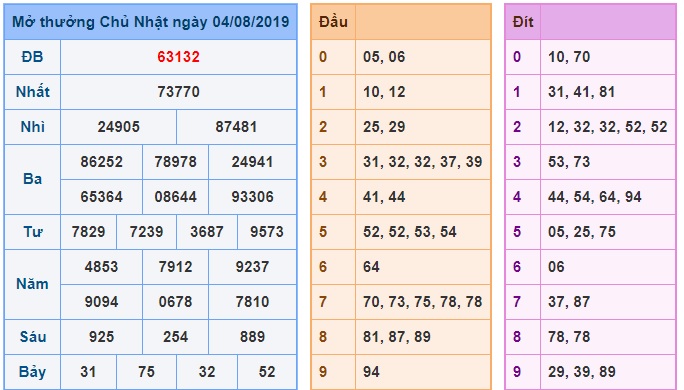
Task: Select Năm prize number 0678
Action: 175,302
